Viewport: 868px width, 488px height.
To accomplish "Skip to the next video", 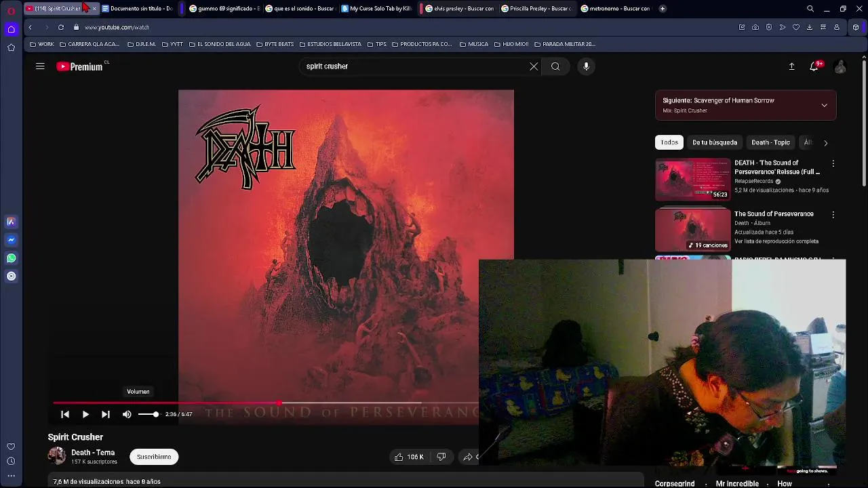I will tap(106, 414).
